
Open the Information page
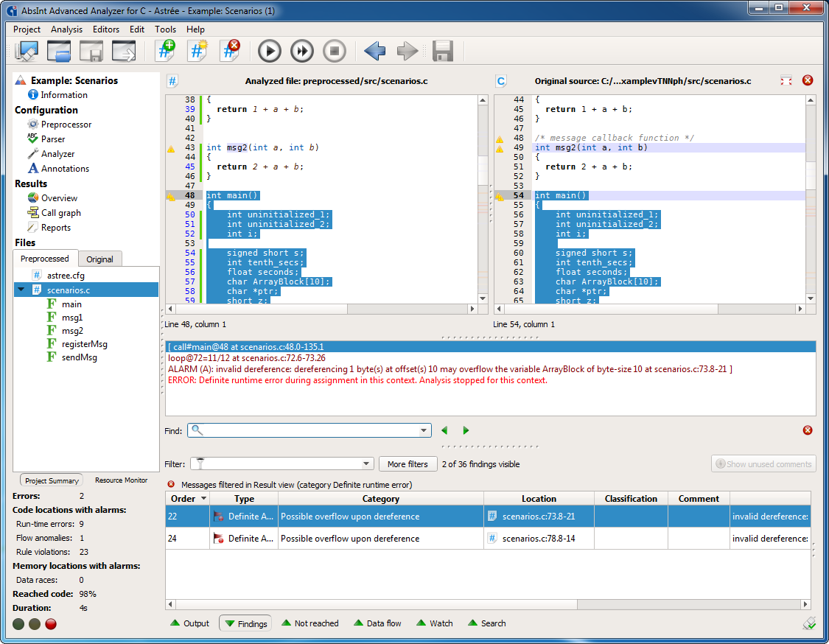tap(64, 95)
